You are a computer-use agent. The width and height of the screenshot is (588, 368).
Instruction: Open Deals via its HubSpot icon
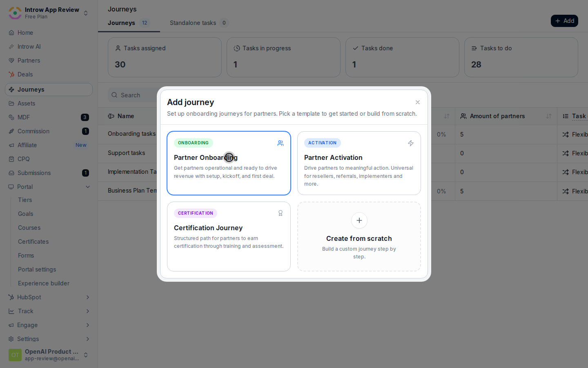pos(11,74)
